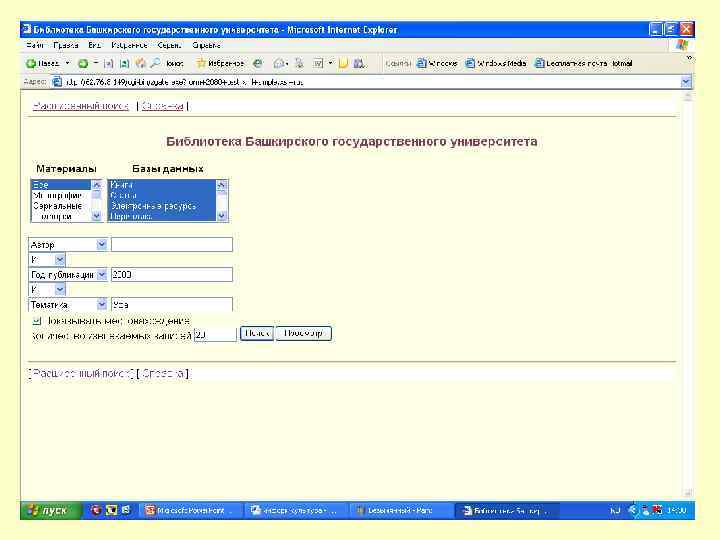Switch to Microsoft PowerPoint taskbar button
Screen dimensions: 720x540
[x=189, y=510]
